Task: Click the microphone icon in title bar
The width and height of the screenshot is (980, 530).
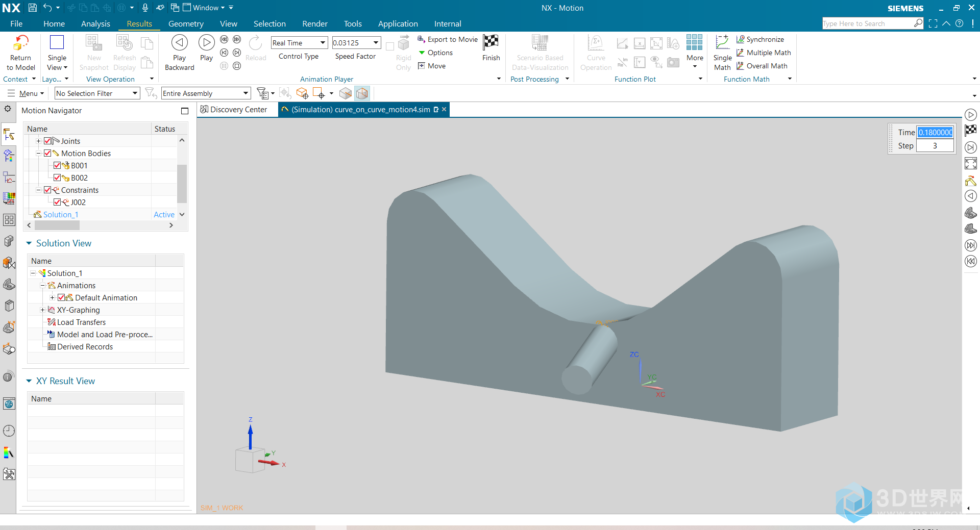Action: click(x=145, y=8)
